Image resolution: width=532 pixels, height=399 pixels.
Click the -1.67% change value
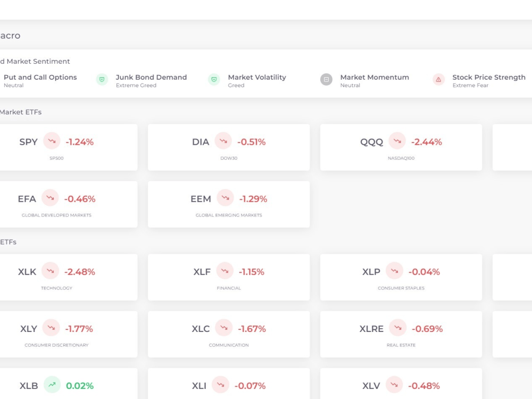point(252,329)
